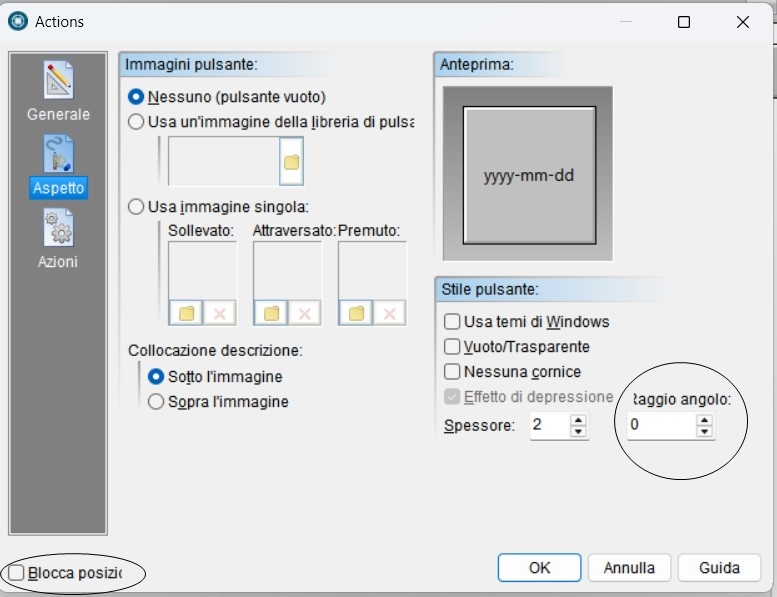Confirm with the OK button

coord(539,568)
